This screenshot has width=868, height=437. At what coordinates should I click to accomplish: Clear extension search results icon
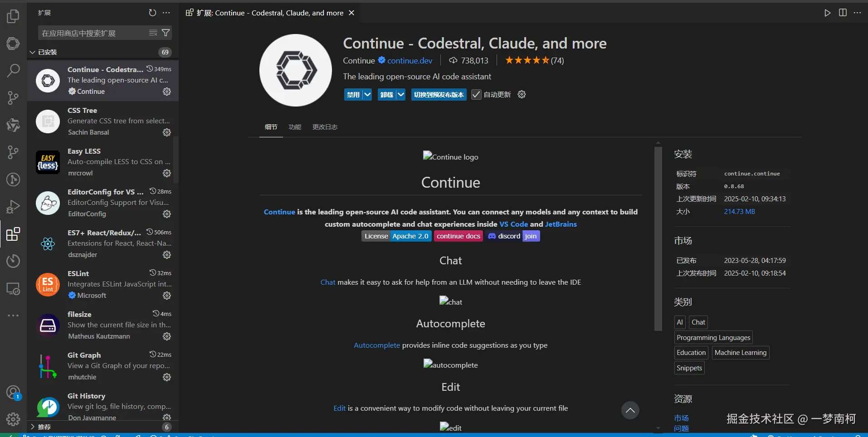(x=153, y=33)
